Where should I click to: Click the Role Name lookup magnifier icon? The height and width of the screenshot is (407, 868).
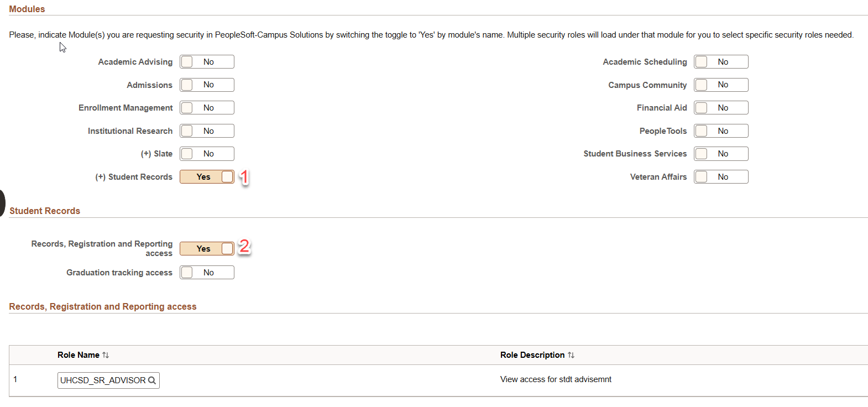tap(152, 380)
